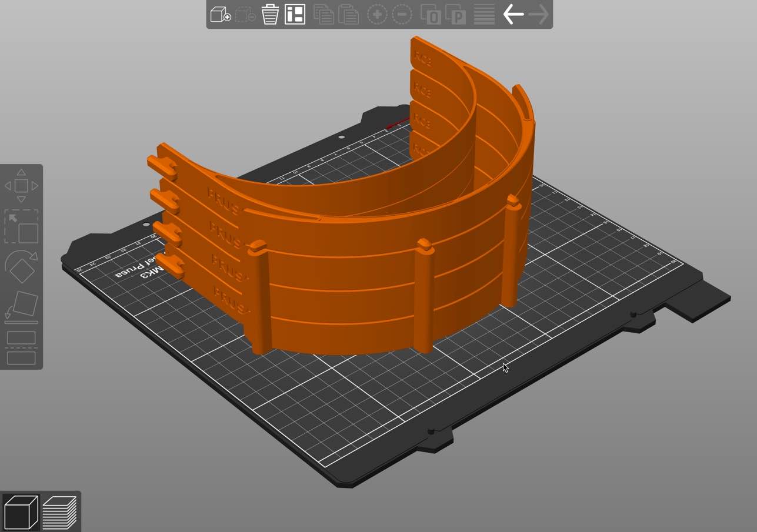The image size is (757, 532).
Task: Click the Add object cube icon
Action: pos(221,14)
